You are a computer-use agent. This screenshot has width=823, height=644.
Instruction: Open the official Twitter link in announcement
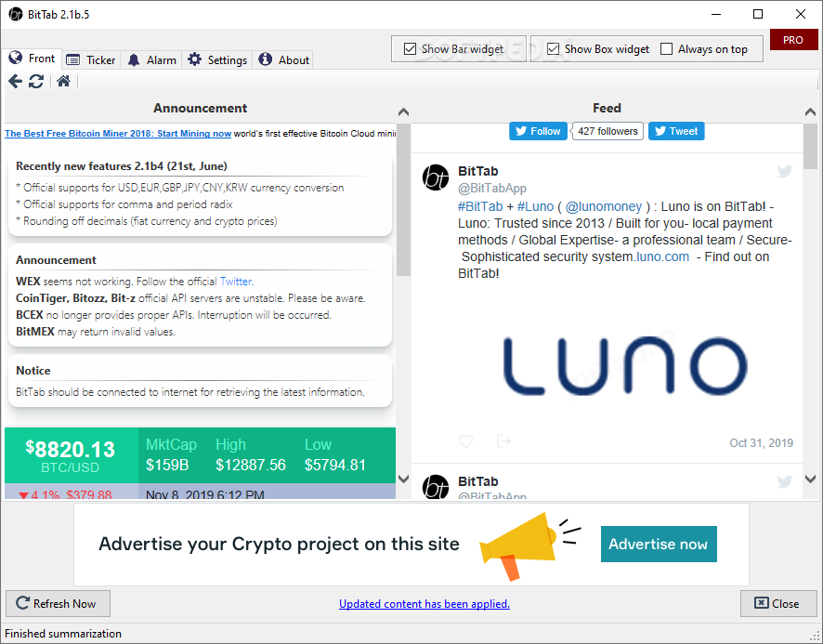(x=236, y=282)
